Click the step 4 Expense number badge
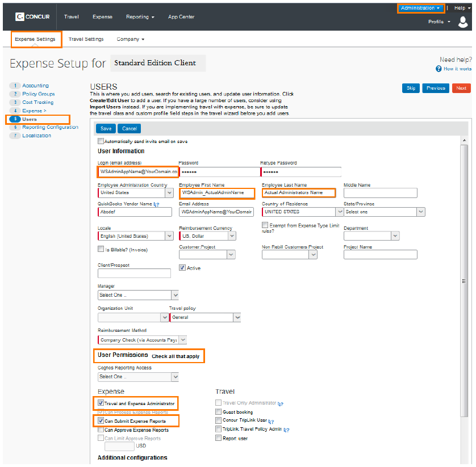 (x=15, y=111)
